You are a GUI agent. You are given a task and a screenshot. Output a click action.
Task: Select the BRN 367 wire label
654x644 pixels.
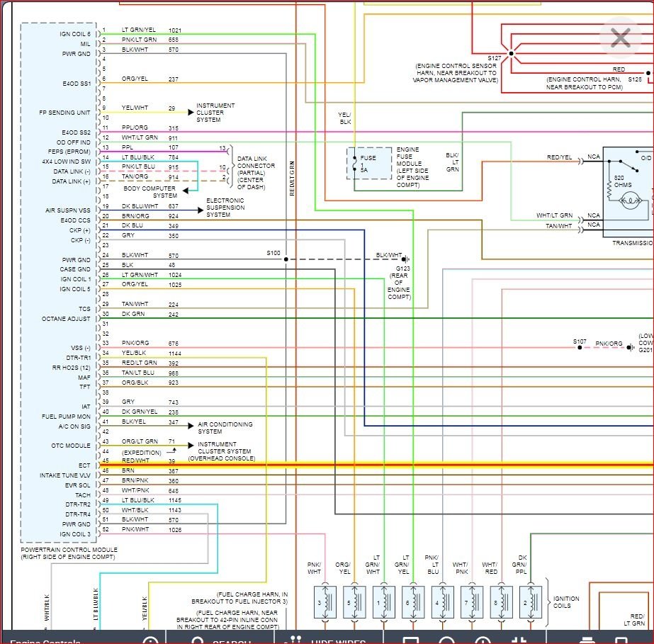pyautogui.click(x=150, y=470)
